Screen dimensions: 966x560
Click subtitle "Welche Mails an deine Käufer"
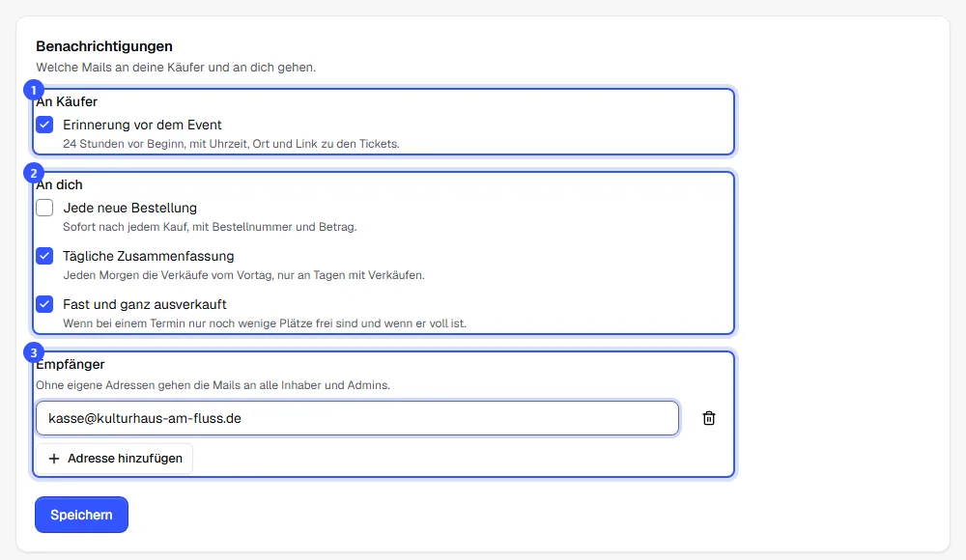pos(176,68)
